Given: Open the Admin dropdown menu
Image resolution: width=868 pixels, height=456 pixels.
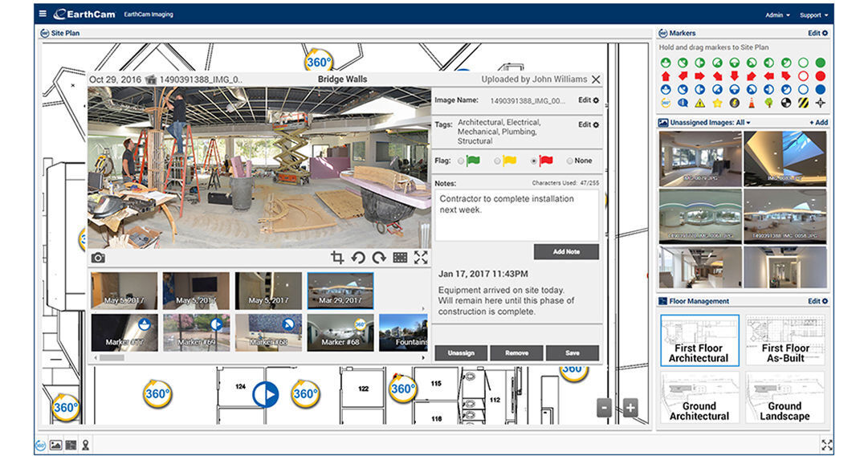Looking at the screenshot, I should (x=777, y=15).
